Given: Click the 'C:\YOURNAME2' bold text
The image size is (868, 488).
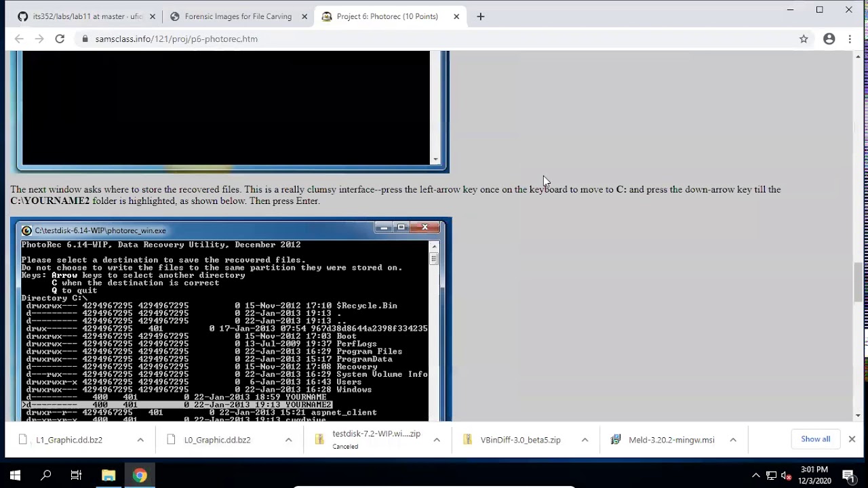Looking at the screenshot, I should pos(50,201).
